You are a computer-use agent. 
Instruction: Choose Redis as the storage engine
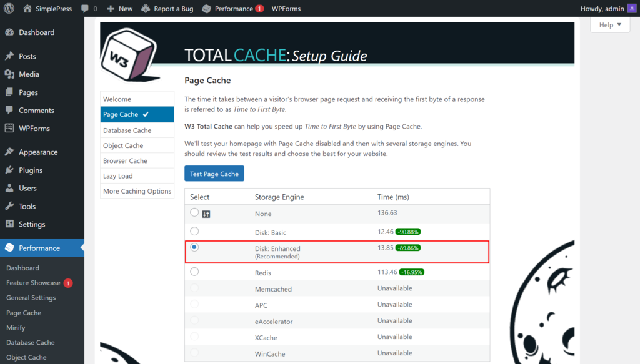(x=194, y=271)
